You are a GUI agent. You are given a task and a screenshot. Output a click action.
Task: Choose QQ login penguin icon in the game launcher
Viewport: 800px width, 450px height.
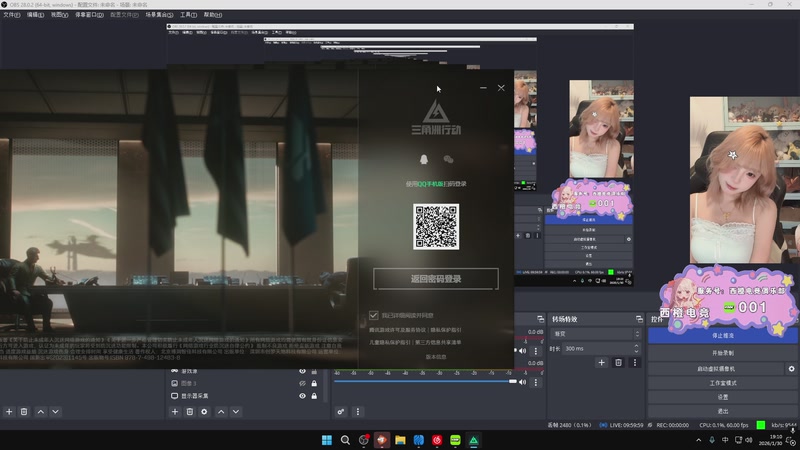(424, 160)
